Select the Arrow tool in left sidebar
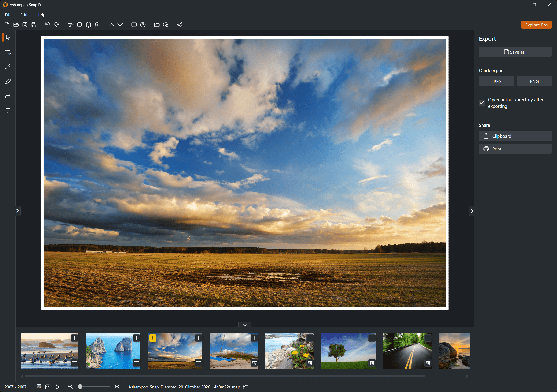This screenshot has height=392, width=557. tap(8, 96)
